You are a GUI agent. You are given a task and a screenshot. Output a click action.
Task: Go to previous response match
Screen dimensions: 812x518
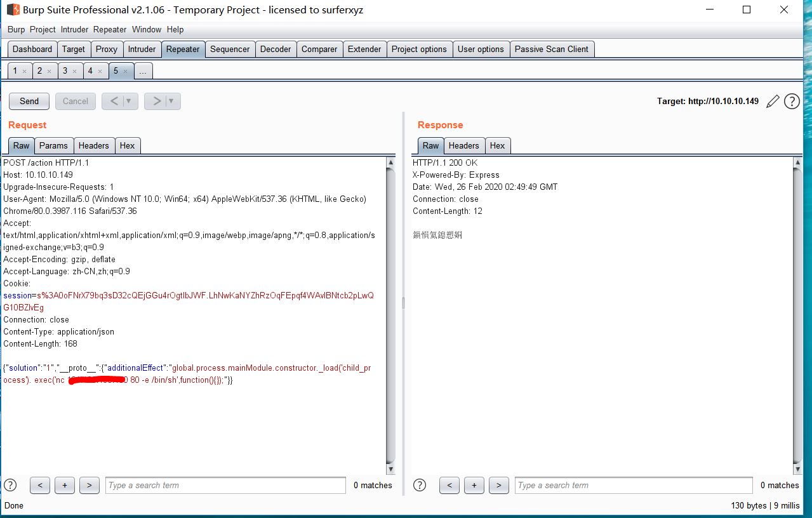pyautogui.click(x=449, y=486)
